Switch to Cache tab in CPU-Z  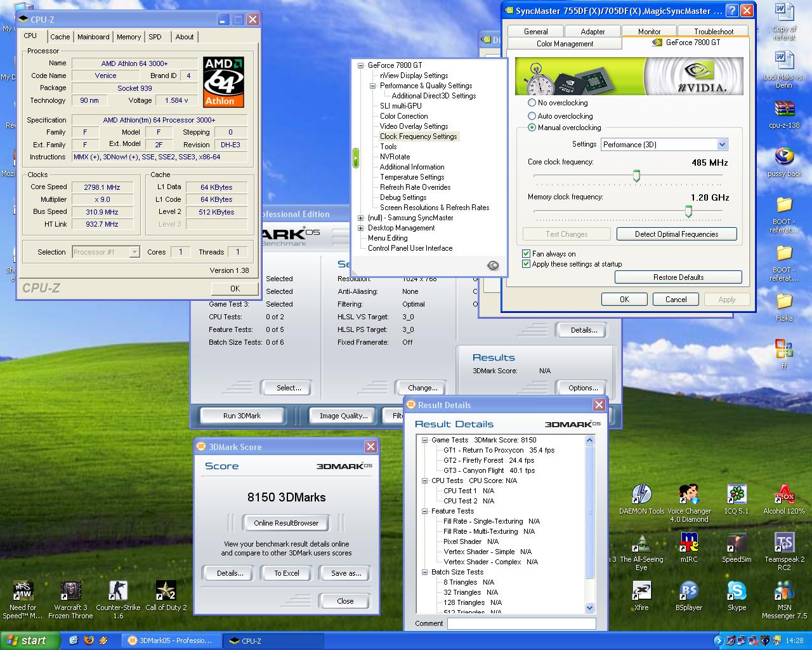60,37
